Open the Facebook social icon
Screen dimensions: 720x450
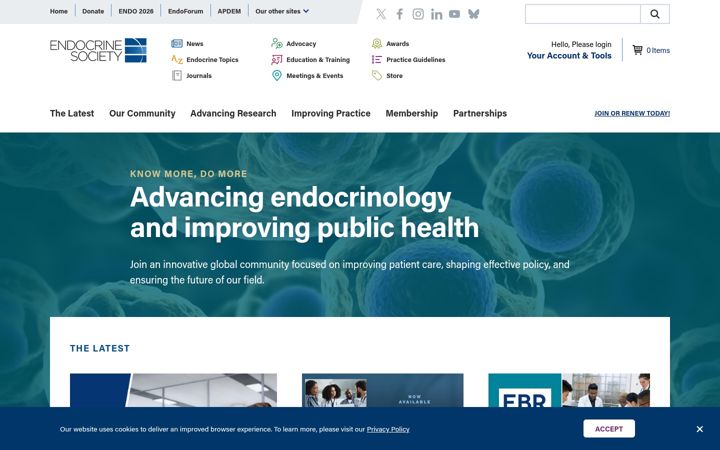coord(399,14)
